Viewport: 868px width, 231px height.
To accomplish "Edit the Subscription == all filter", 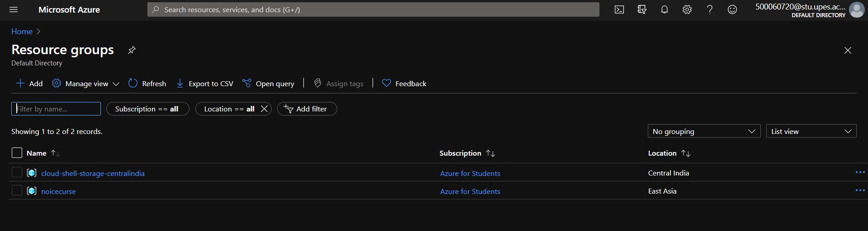I will click(x=147, y=109).
